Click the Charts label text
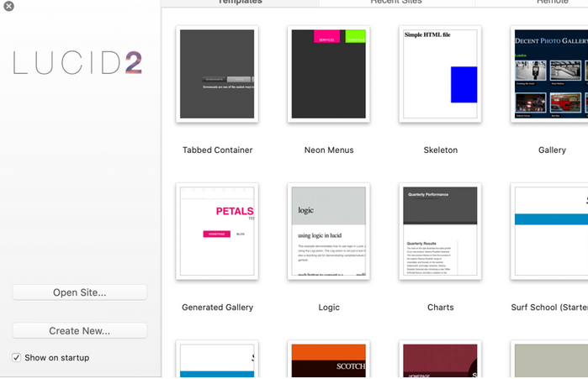This screenshot has height=379, width=588. pos(441,308)
